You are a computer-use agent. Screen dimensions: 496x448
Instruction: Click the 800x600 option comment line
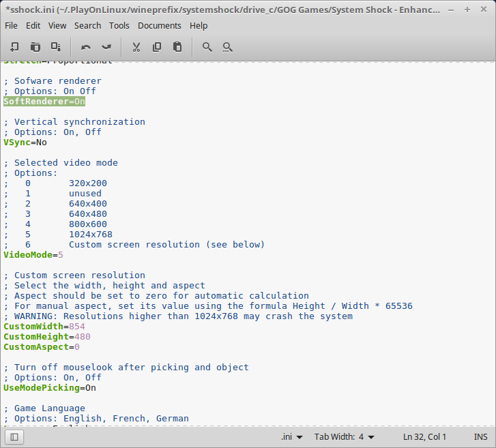tap(55, 224)
